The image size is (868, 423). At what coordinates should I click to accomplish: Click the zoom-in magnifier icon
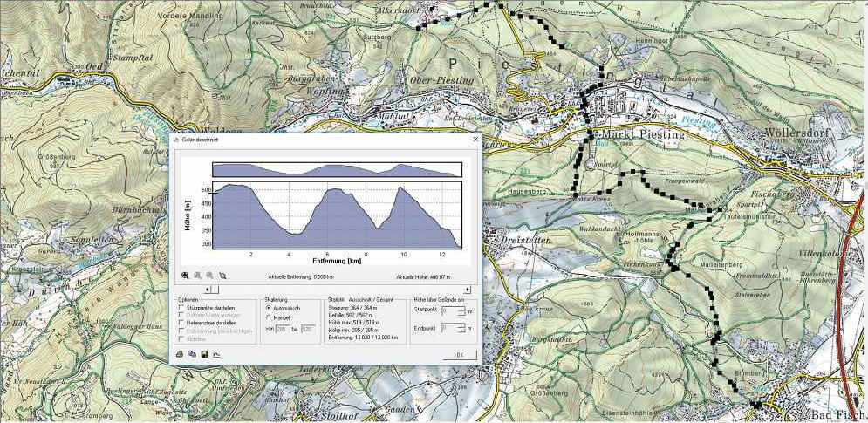click(185, 275)
